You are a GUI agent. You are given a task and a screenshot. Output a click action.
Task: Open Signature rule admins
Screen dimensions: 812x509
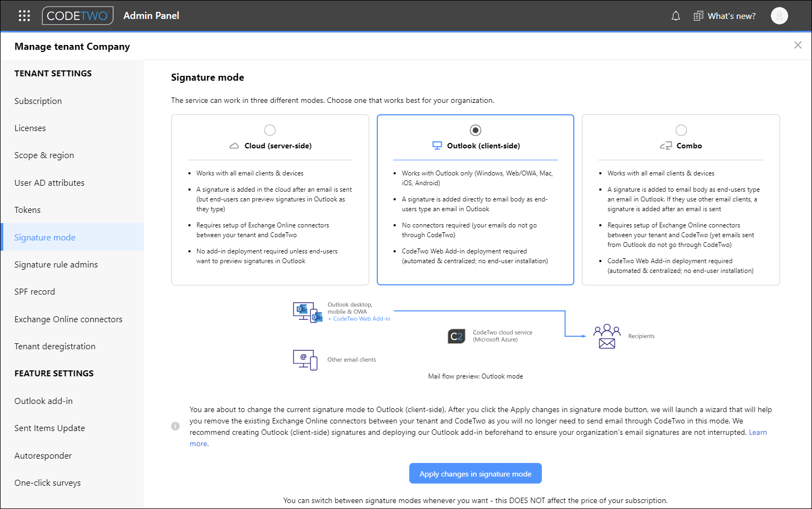[73, 264]
